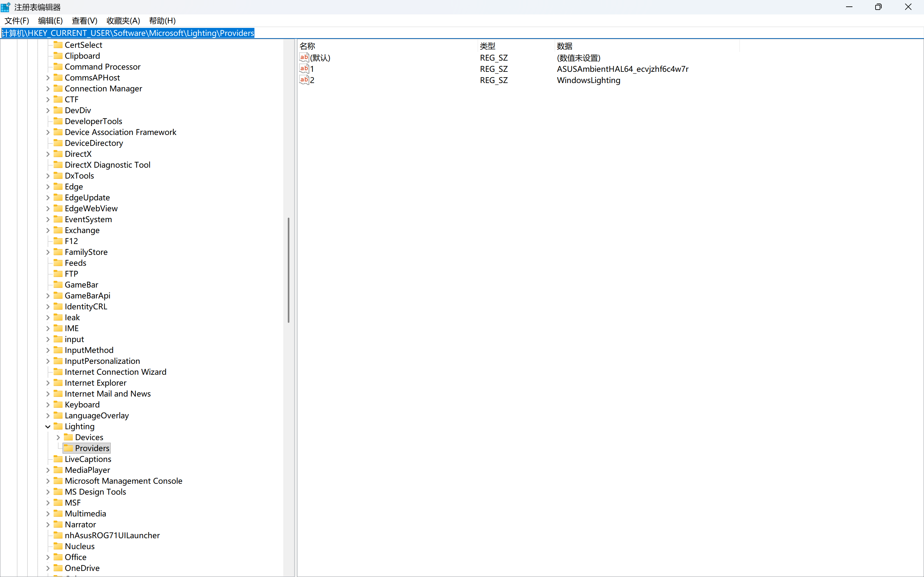This screenshot has height=577, width=924.
Task: Click the GameBar folder icon
Action: (58, 285)
